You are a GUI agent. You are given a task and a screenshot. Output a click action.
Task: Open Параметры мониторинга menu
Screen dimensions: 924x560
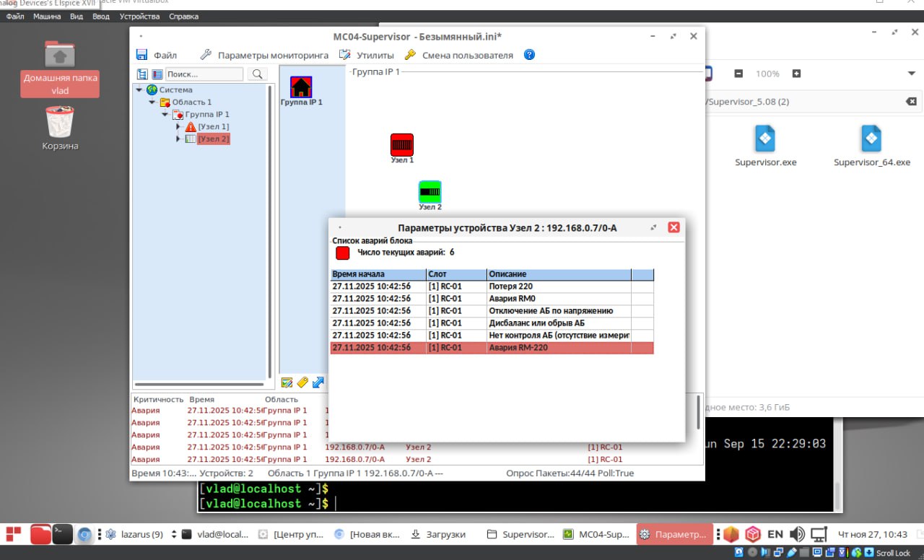(264, 55)
